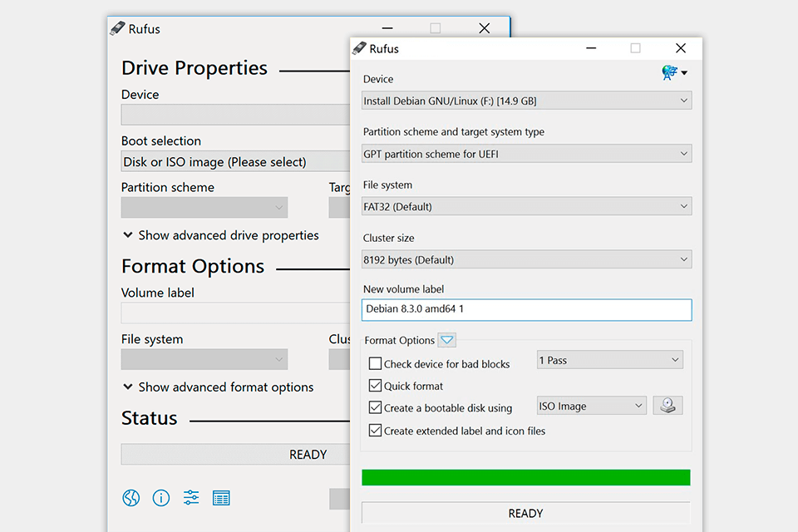This screenshot has width=798, height=532.
Task: Click the Rufus USB icon in front title bar
Action: pos(359,48)
